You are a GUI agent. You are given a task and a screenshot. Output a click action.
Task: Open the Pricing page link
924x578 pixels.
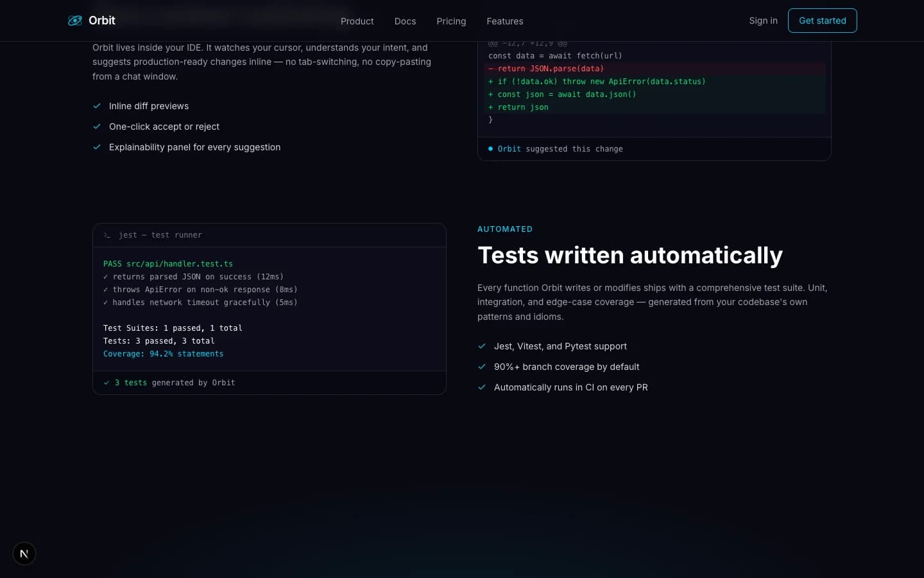tap(451, 21)
